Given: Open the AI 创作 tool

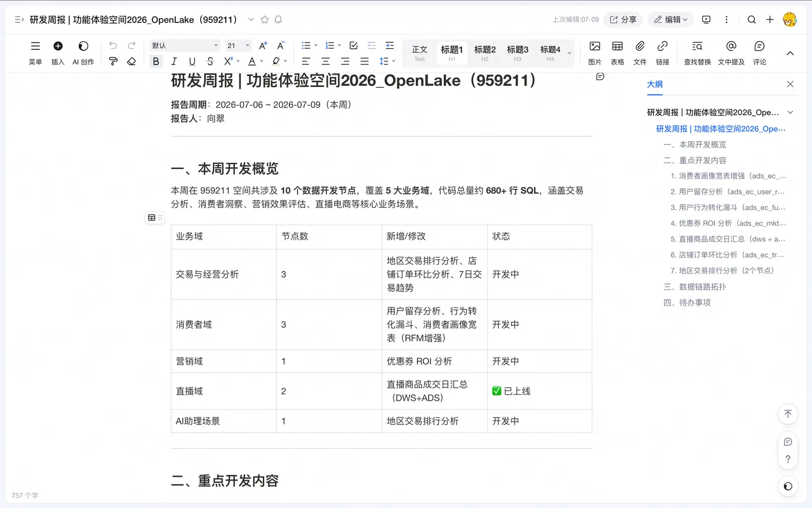Looking at the screenshot, I should [83, 53].
